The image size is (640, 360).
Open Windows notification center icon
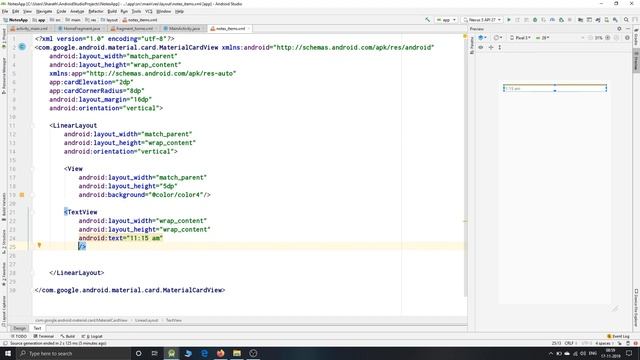pos(629,353)
